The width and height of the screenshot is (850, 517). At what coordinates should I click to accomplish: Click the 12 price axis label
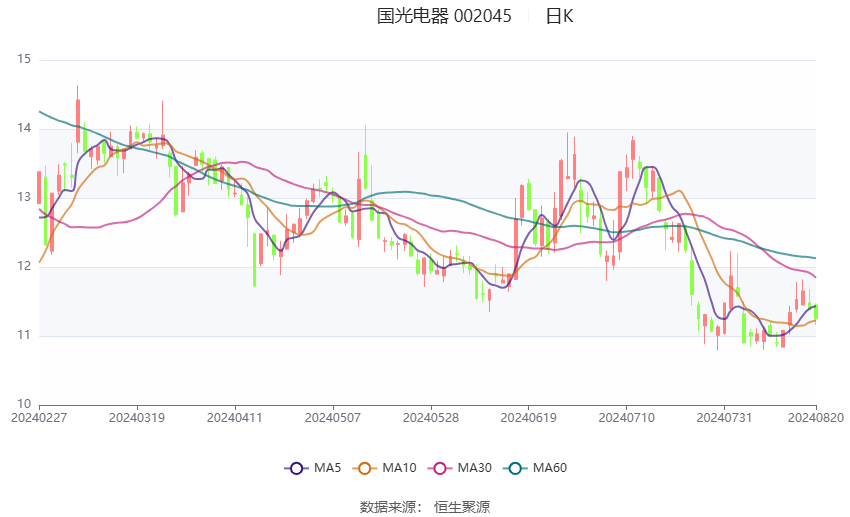click(24, 266)
